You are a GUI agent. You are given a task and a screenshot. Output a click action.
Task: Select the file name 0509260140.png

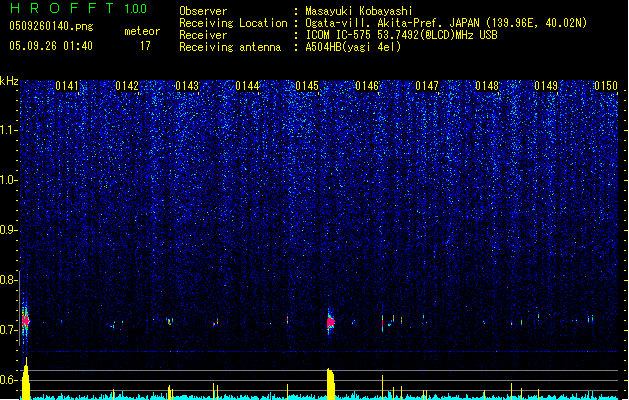click(51, 27)
